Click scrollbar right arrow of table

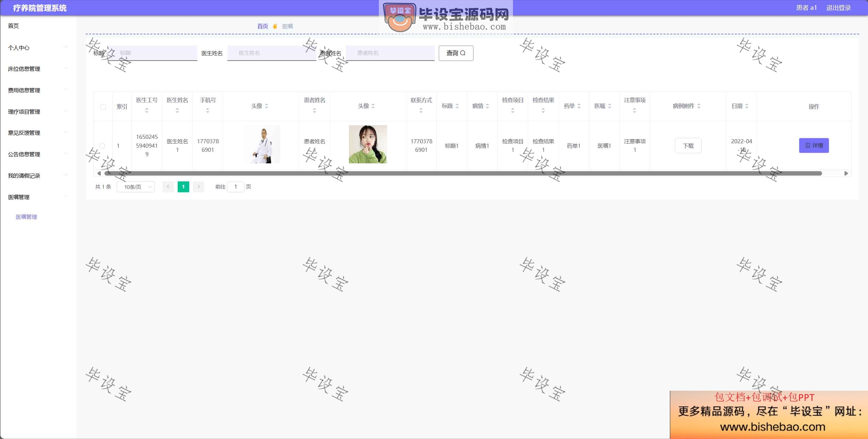tap(846, 174)
